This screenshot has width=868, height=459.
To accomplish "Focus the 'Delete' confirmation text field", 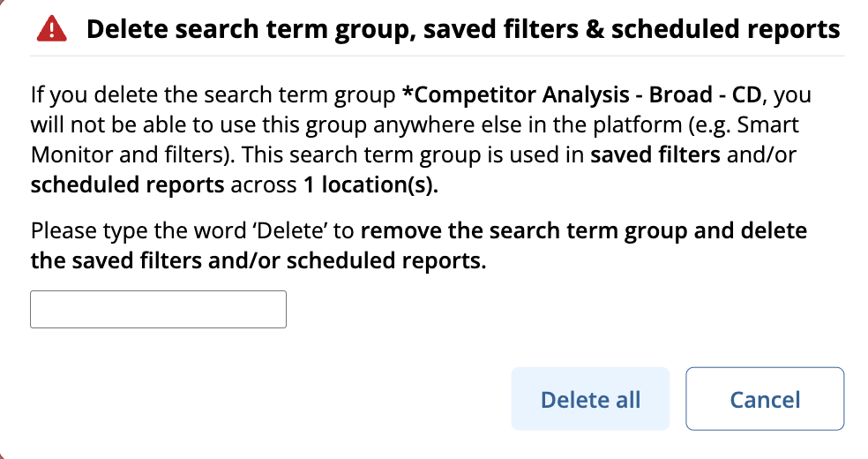I will [158, 309].
